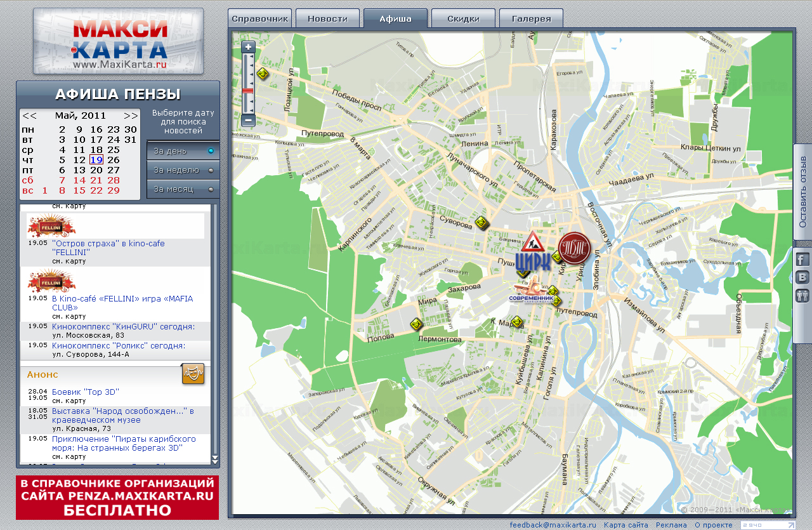Viewport: 812px width, 530px height.
Task: Select May 2 in the calendar
Action: 62,129
